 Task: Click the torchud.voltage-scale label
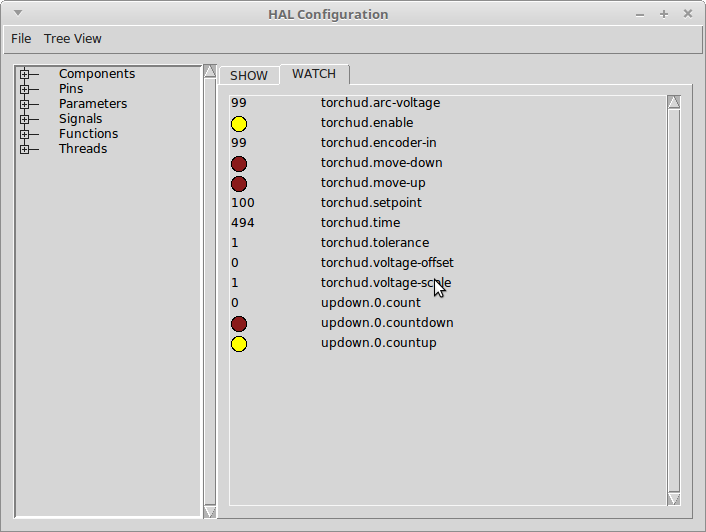[386, 283]
